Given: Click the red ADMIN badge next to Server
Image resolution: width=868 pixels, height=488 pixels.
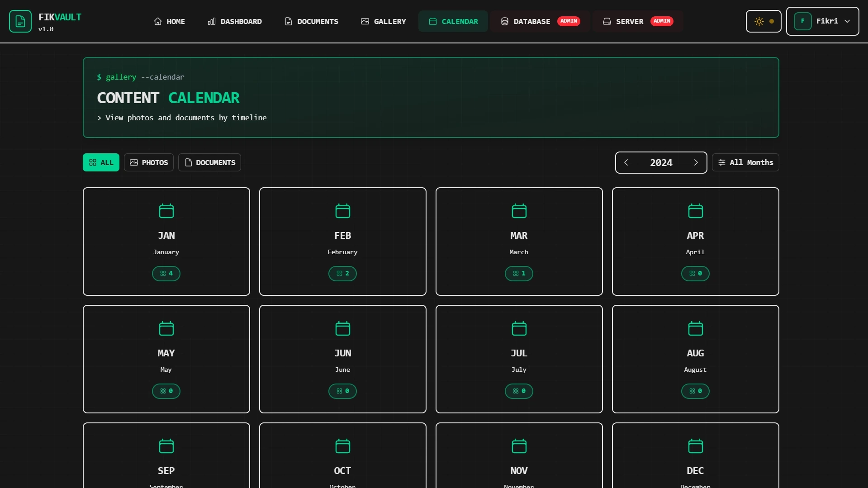Looking at the screenshot, I should pos(662,21).
